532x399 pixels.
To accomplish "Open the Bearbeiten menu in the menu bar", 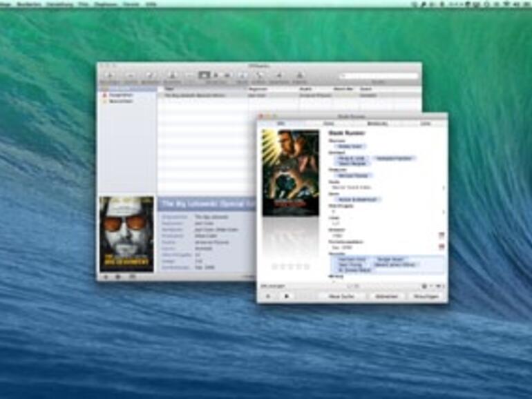I will (29, 4).
